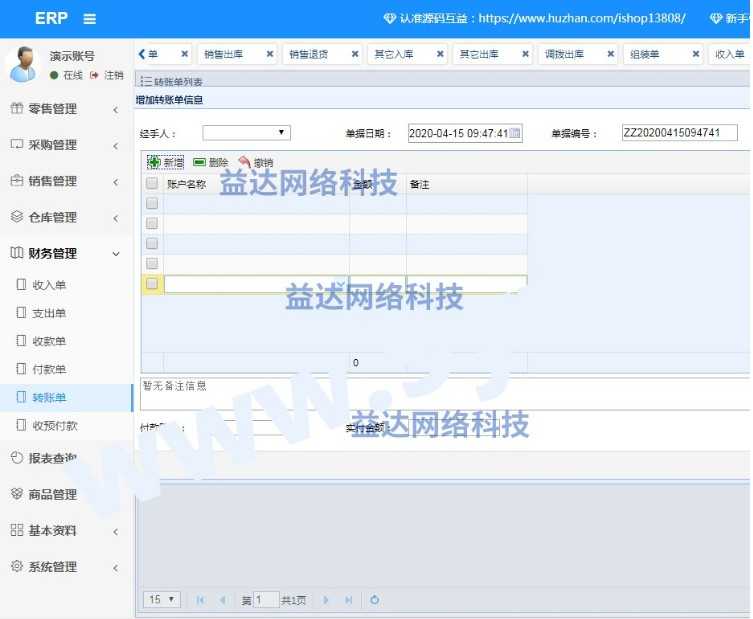The width and height of the screenshot is (753, 619).
Task: Click the 采购管理 monitor icon
Action: [x=17, y=145]
